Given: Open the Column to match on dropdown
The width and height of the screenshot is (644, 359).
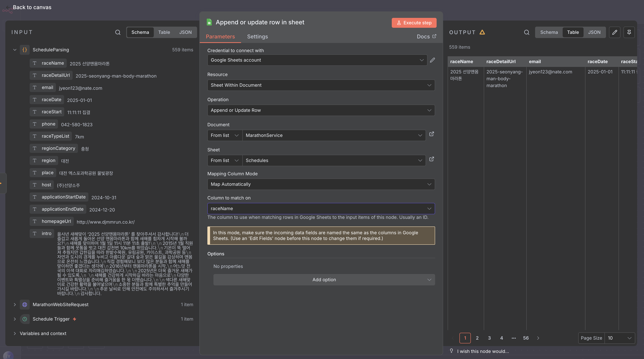Looking at the screenshot, I should (321, 209).
